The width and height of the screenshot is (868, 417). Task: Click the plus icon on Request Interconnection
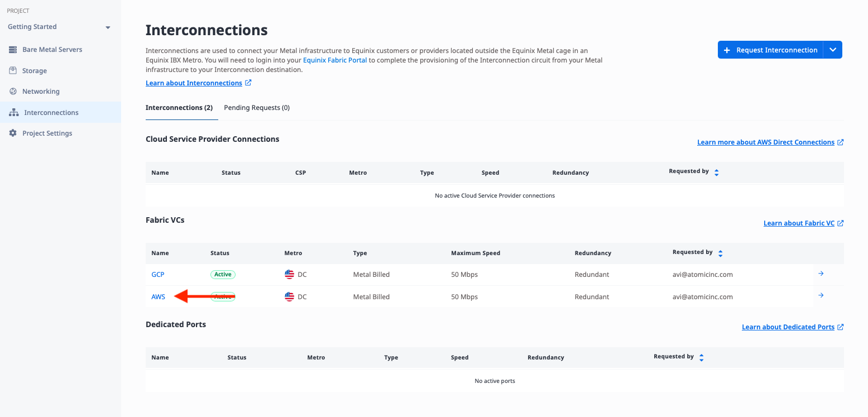pyautogui.click(x=727, y=50)
